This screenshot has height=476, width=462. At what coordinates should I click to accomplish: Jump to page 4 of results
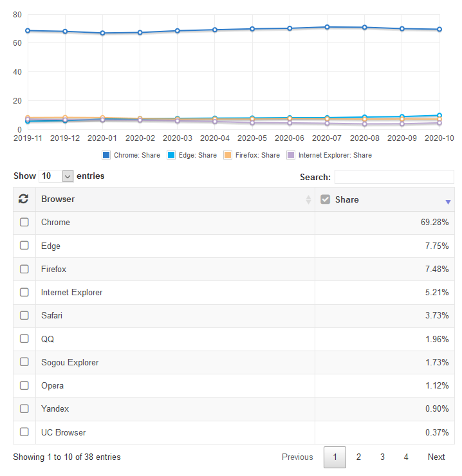point(406,457)
